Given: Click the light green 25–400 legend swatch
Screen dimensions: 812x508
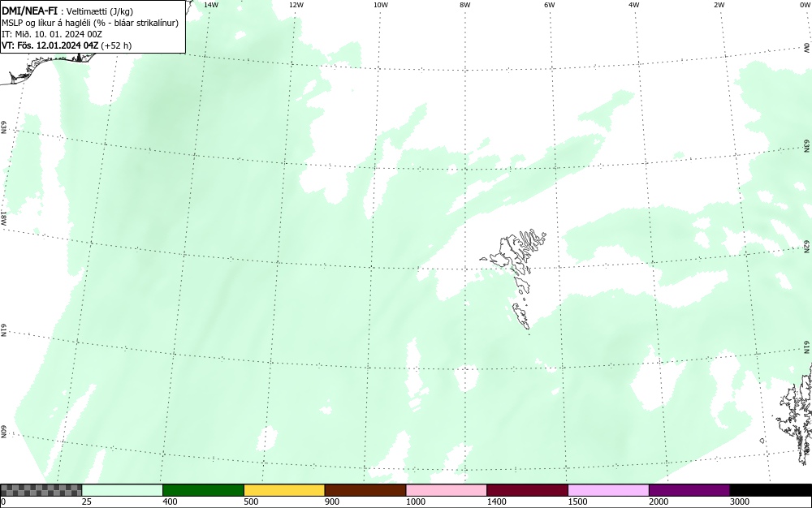Looking at the screenshot, I should 123,490.
